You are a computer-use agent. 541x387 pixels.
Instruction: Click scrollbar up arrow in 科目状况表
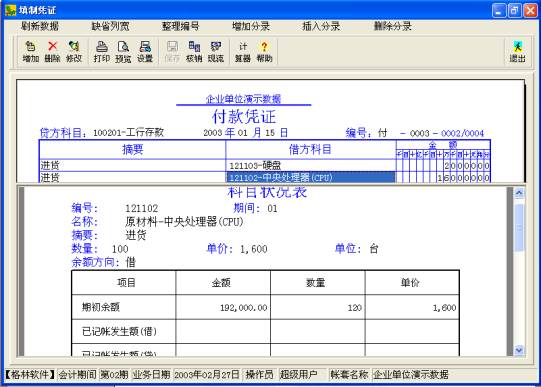[519, 193]
